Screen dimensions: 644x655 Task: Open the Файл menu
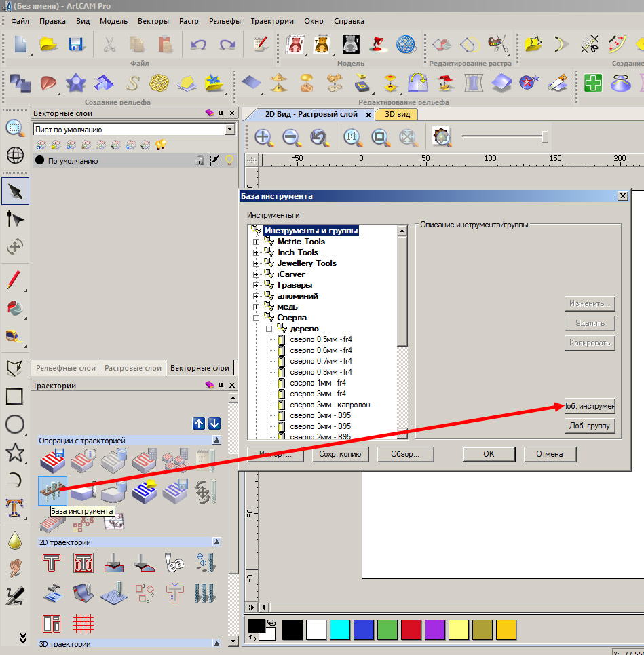point(20,21)
